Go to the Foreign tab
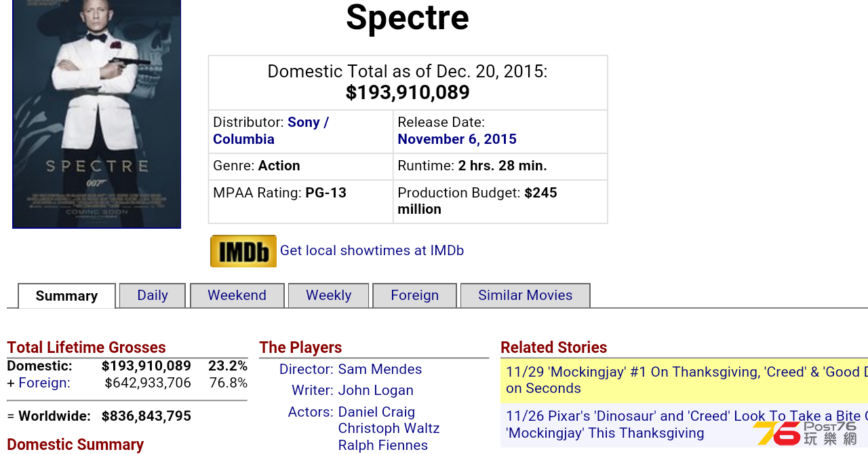The image size is (868, 454). click(x=415, y=295)
